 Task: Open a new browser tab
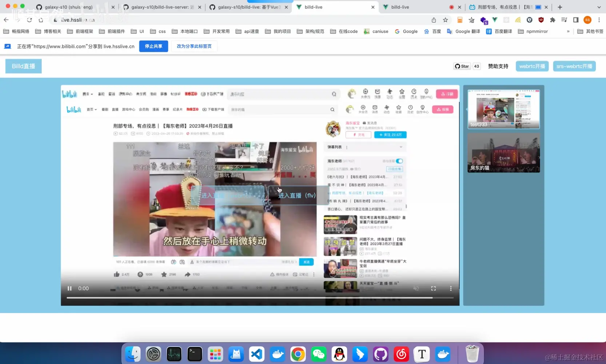[560, 7]
